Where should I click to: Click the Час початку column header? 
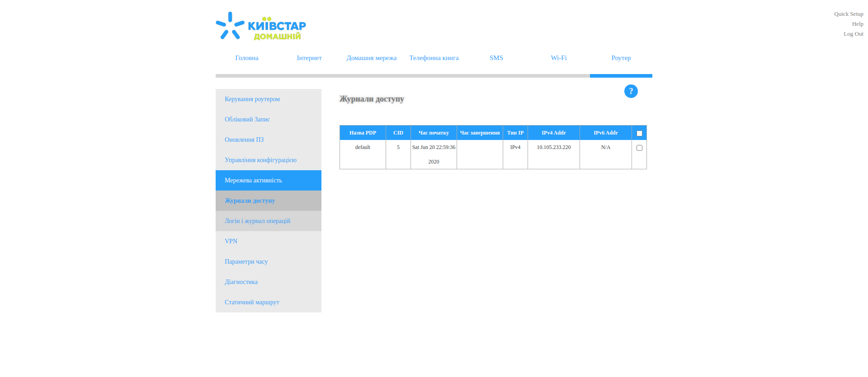434,133
